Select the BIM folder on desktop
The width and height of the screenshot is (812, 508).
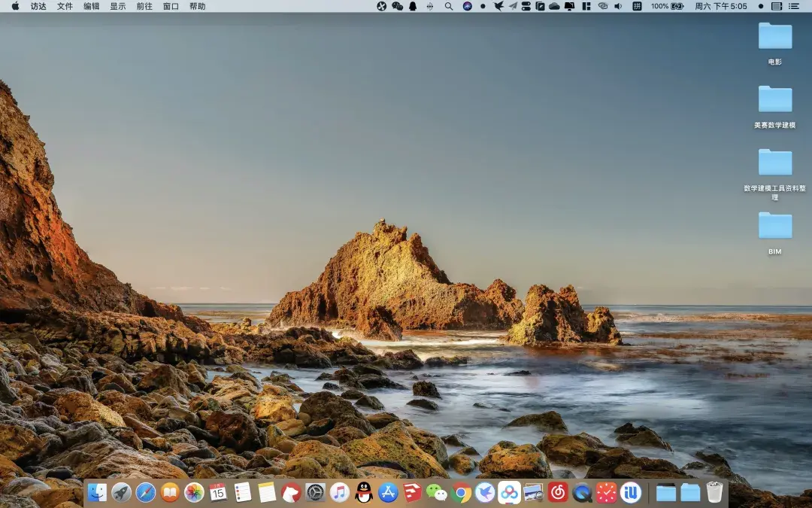[x=774, y=226]
